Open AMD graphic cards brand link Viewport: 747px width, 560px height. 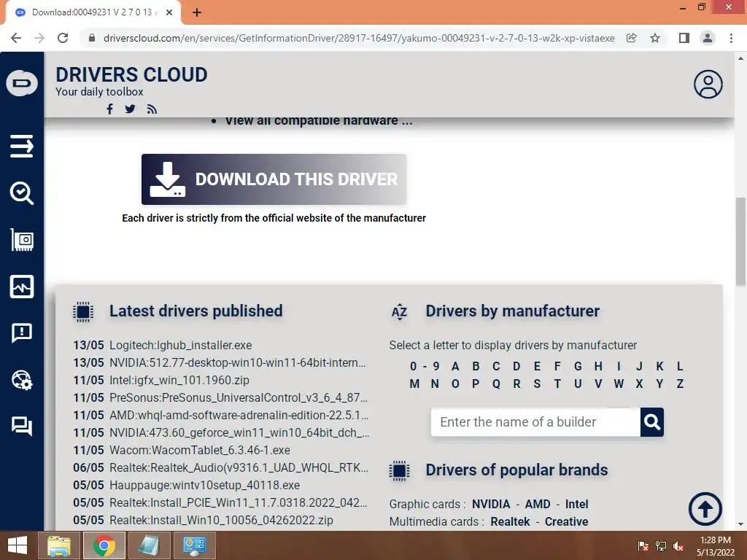coord(538,505)
